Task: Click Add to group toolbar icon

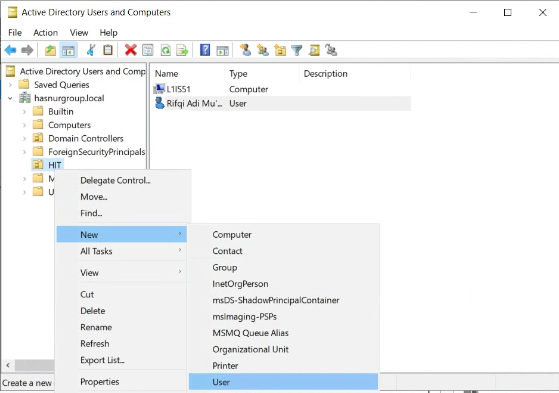Action: pos(331,50)
